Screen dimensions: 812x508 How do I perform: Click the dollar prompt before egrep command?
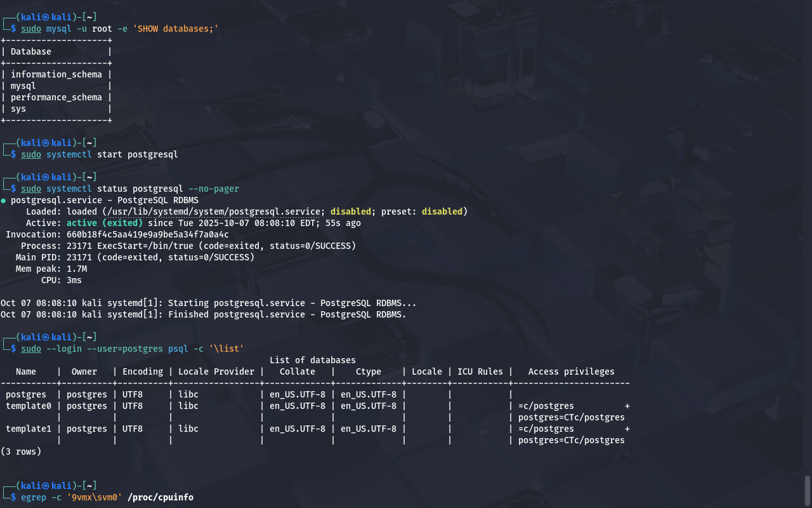pos(13,497)
